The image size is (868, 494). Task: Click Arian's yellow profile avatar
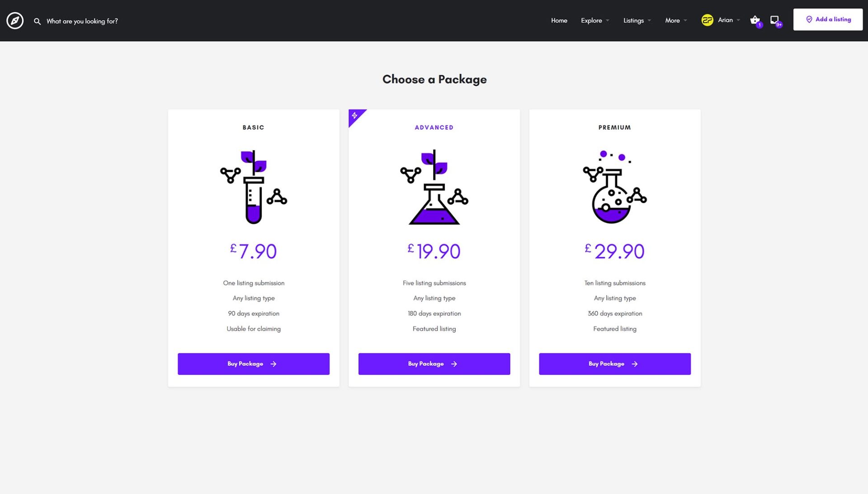click(707, 20)
